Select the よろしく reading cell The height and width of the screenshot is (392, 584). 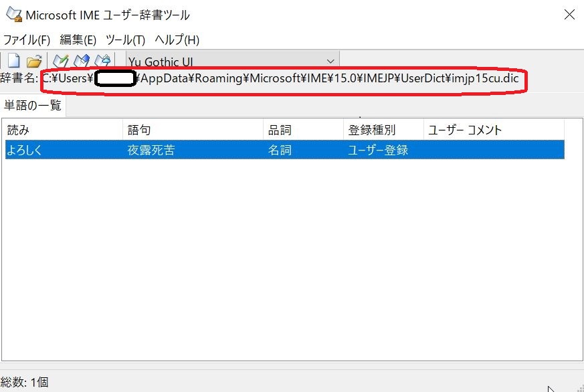tap(24, 150)
